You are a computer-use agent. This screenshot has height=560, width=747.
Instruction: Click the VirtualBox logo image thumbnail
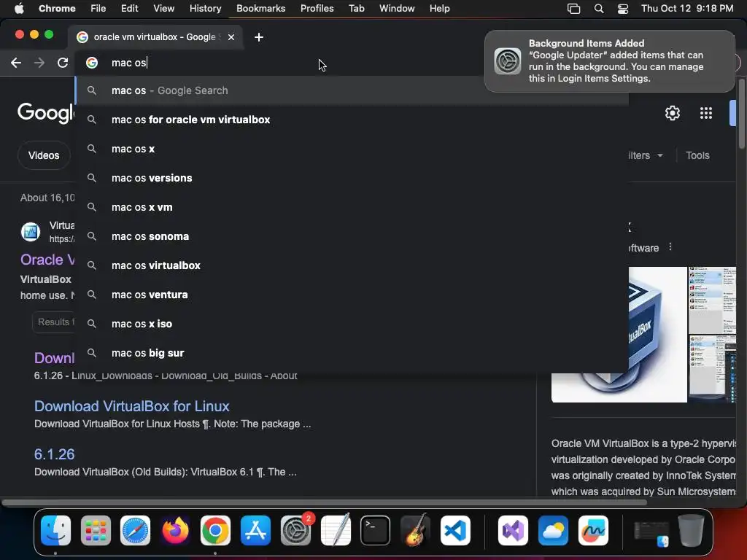[x=658, y=334]
